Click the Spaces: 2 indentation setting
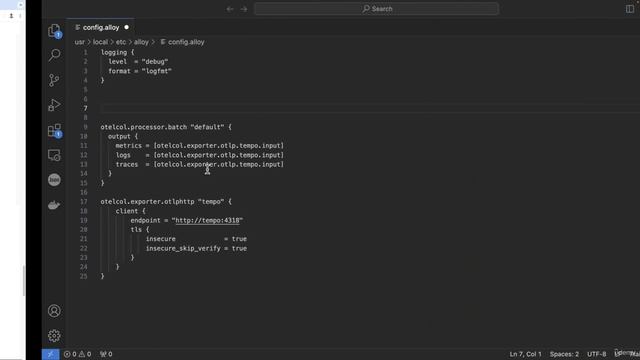The image size is (640, 360). click(x=564, y=354)
